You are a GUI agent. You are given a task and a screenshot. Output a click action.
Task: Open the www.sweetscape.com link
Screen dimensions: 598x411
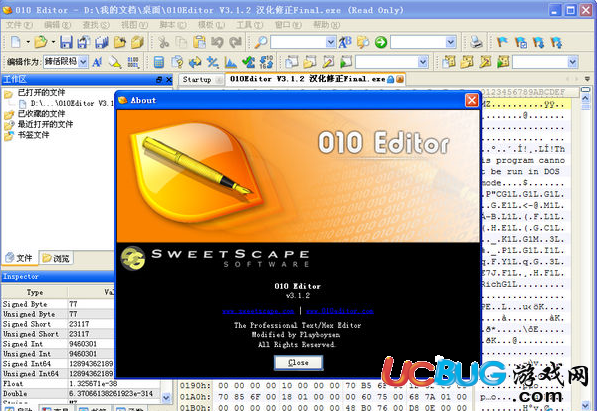coord(258,311)
